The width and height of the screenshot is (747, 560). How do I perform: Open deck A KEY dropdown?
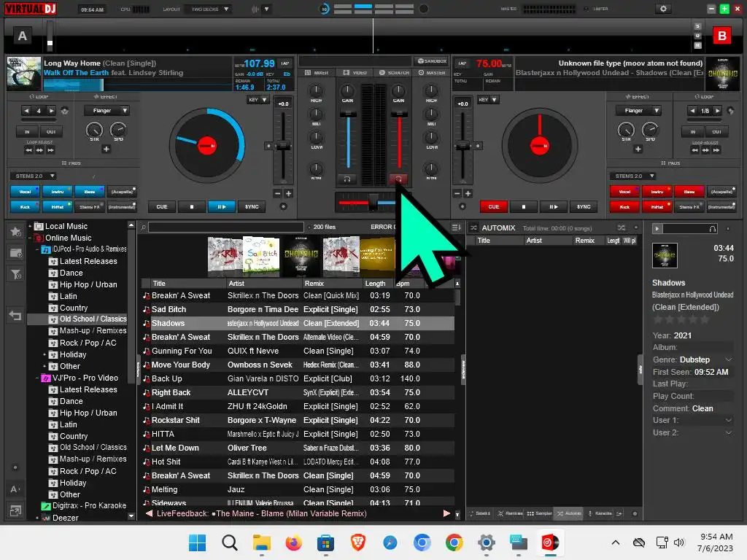[x=258, y=99]
